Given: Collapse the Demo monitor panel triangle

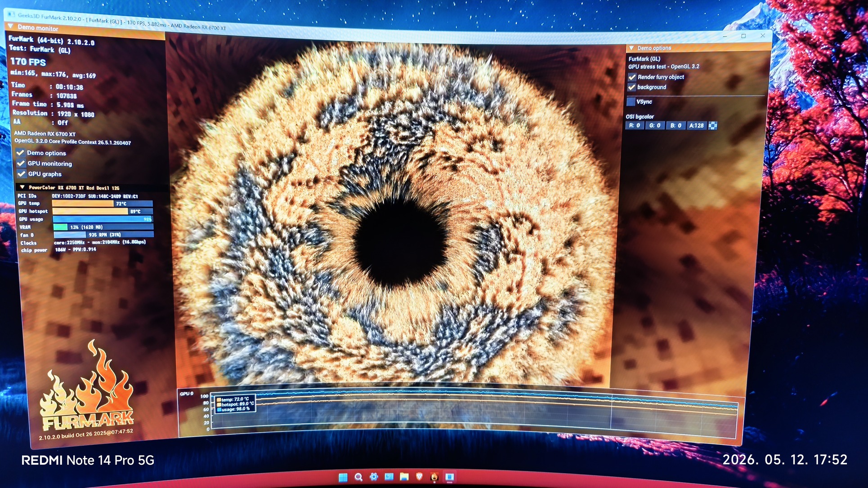Looking at the screenshot, I should pyautogui.click(x=10, y=26).
